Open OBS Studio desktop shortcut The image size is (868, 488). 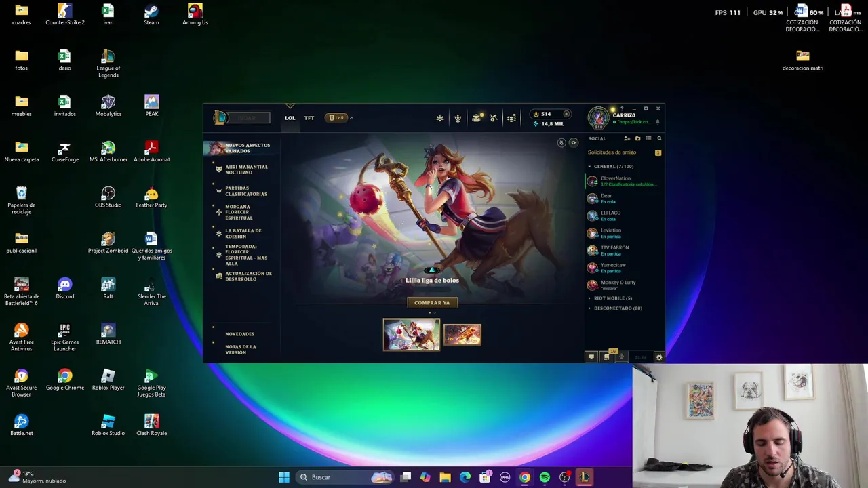tap(108, 197)
